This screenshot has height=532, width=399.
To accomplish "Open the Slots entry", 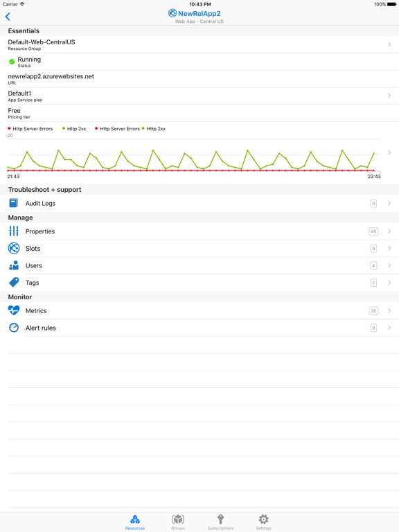I will click(199, 249).
